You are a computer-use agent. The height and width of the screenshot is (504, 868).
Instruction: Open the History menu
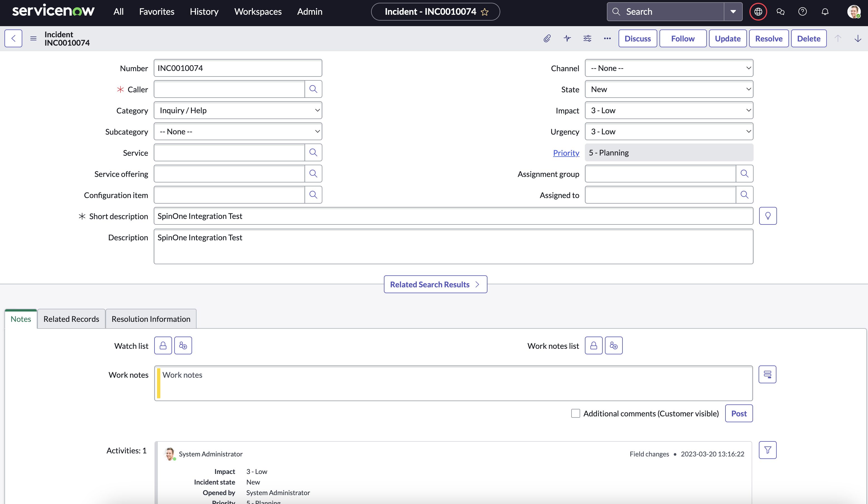pos(204,12)
